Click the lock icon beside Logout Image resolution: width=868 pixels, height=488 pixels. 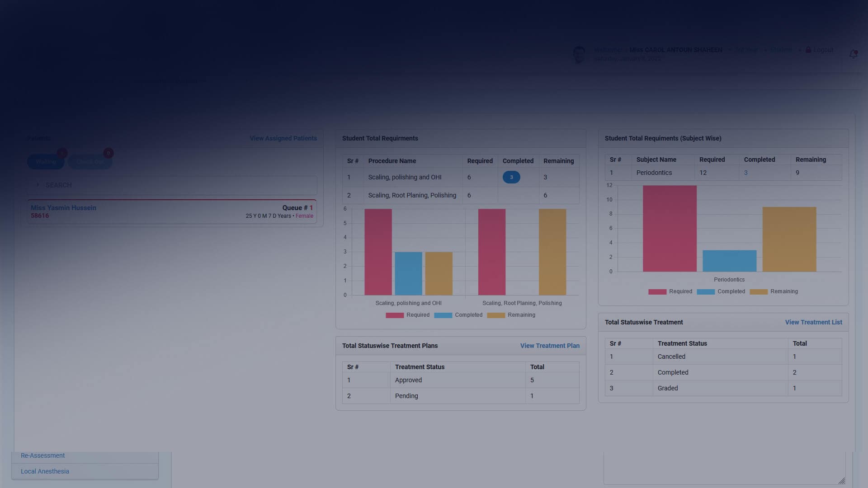tap(808, 50)
